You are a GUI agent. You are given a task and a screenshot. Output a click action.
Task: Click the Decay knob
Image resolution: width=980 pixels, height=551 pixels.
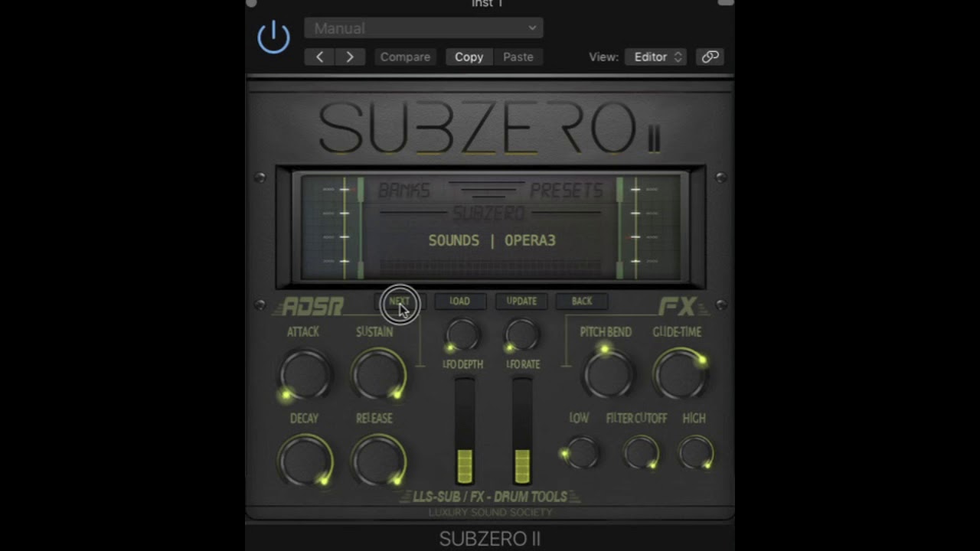tap(305, 460)
